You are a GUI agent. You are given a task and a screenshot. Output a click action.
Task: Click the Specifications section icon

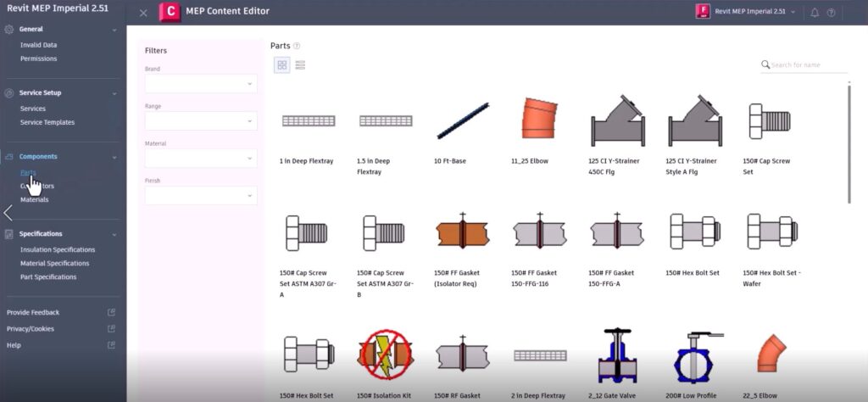click(8, 234)
